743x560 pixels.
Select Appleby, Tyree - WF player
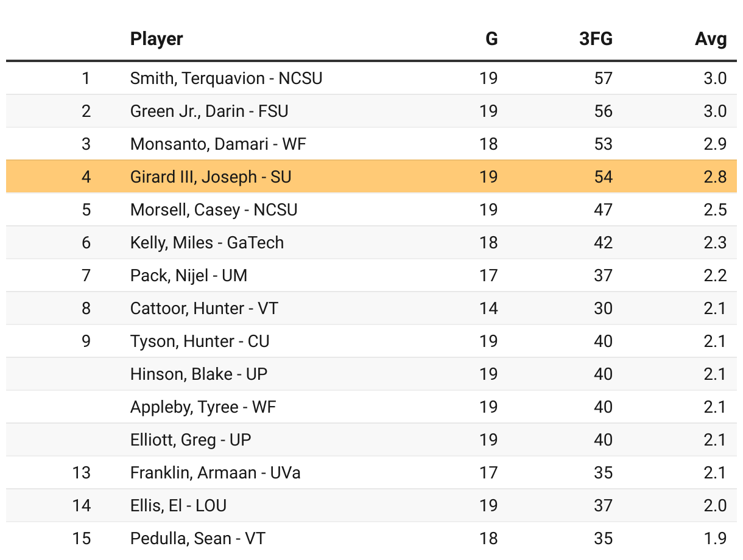[x=203, y=407]
